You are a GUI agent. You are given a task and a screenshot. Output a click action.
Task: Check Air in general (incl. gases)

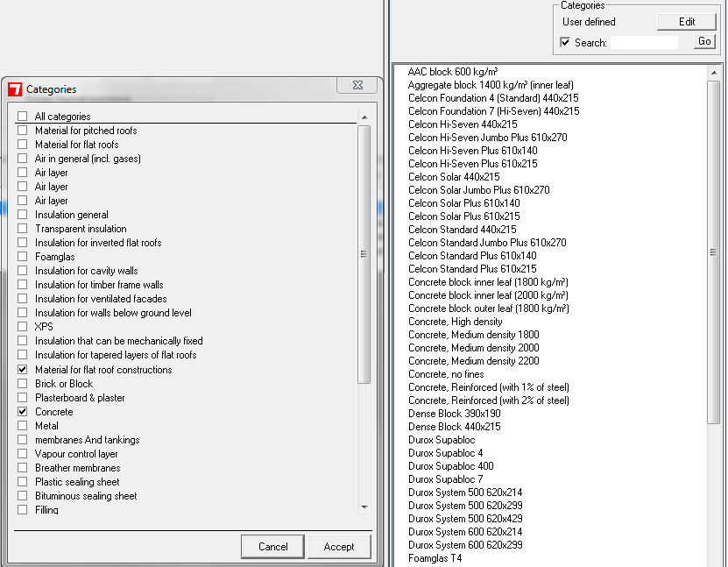point(22,159)
